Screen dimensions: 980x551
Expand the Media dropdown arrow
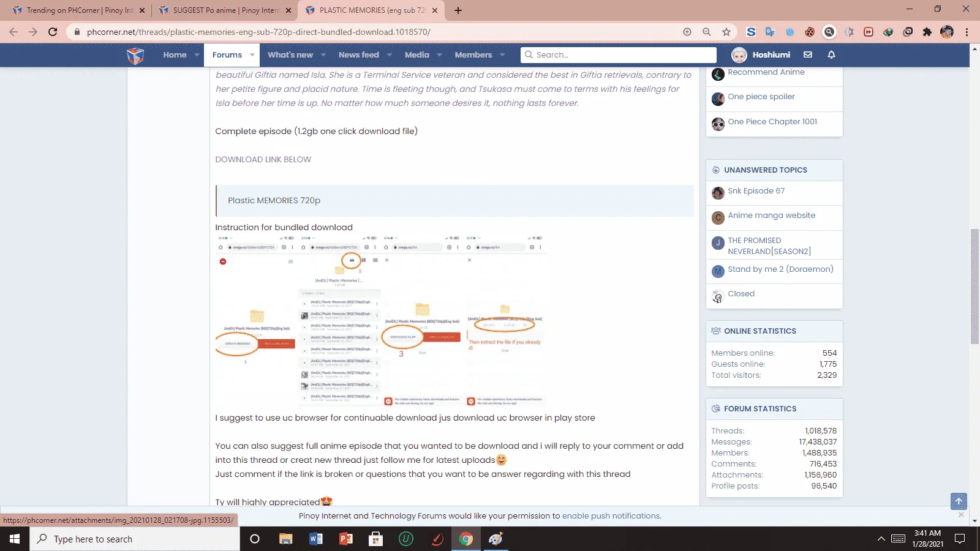coord(439,54)
